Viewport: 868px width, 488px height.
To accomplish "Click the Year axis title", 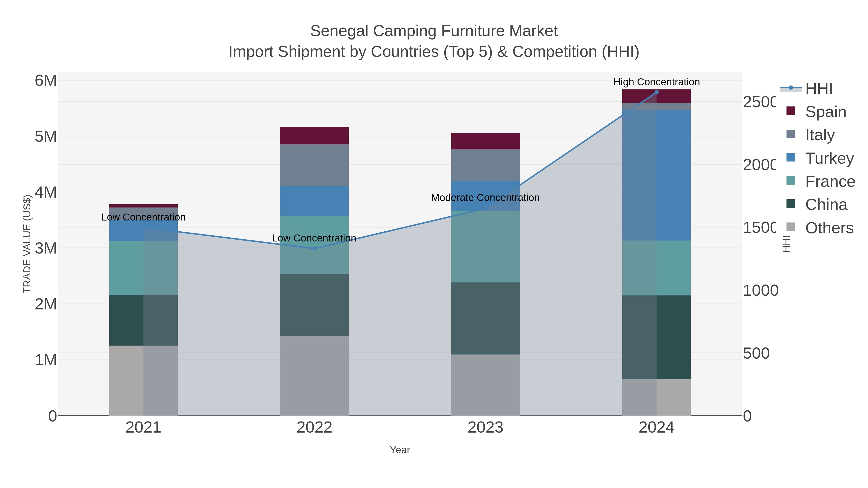I will click(x=400, y=450).
